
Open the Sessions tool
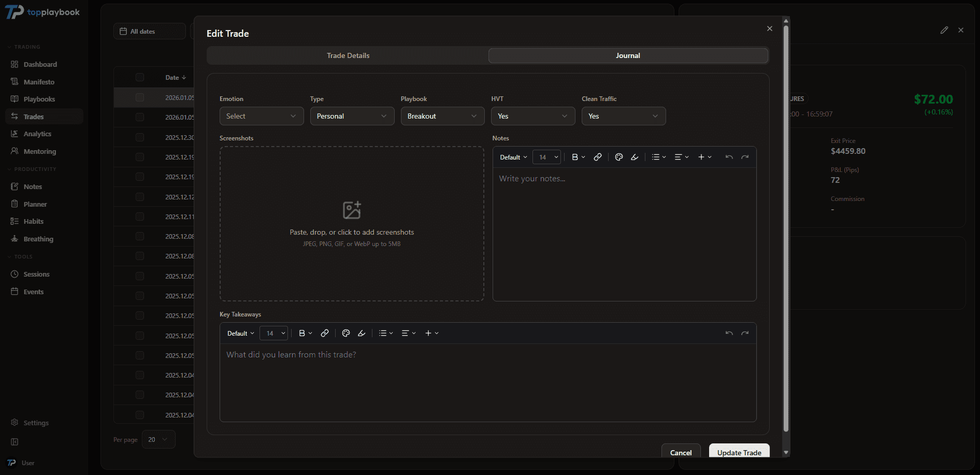tap(36, 274)
